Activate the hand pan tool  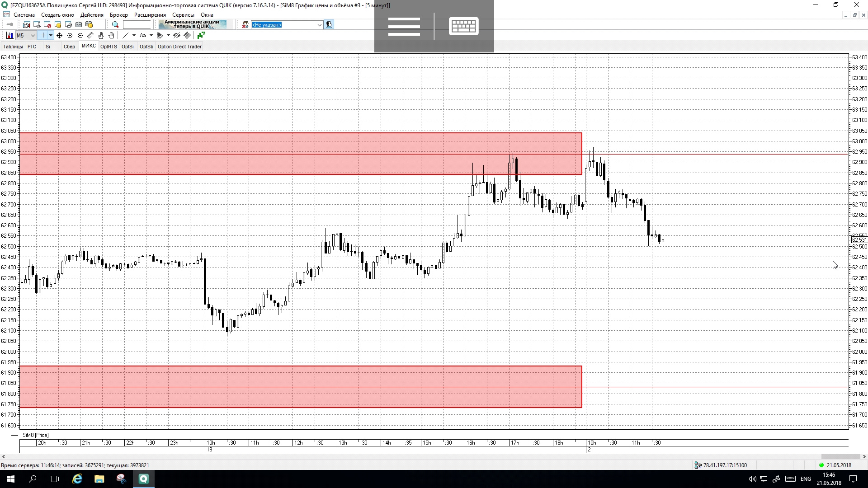coord(111,35)
